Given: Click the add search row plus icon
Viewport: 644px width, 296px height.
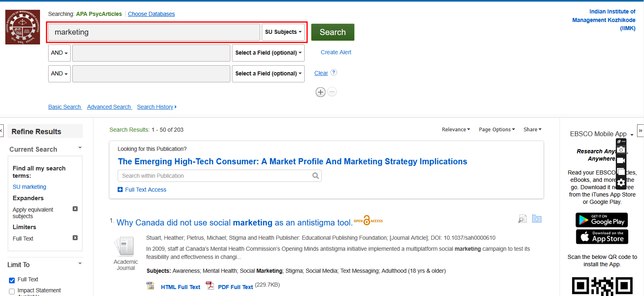Looking at the screenshot, I should point(320,92).
